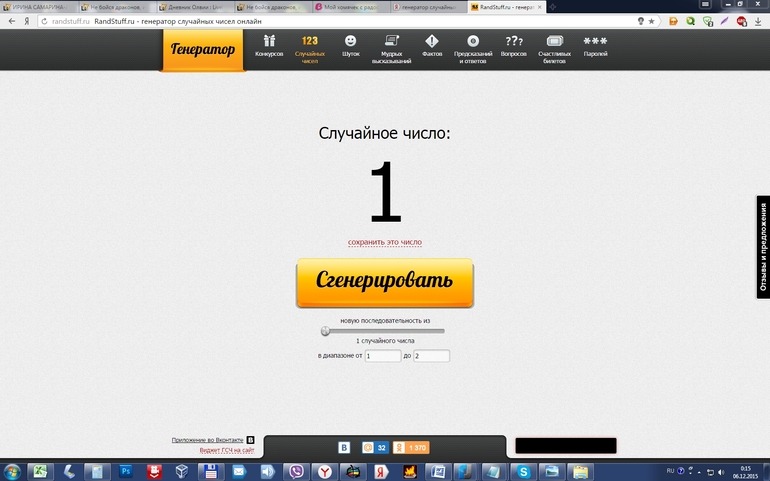Open Предсказаний и ответов generator

[x=473, y=42]
